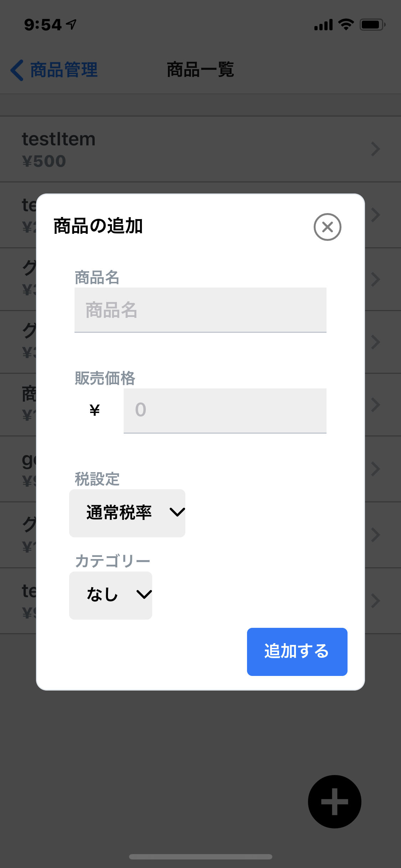Close the 商品の追加 dialog

point(327,227)
